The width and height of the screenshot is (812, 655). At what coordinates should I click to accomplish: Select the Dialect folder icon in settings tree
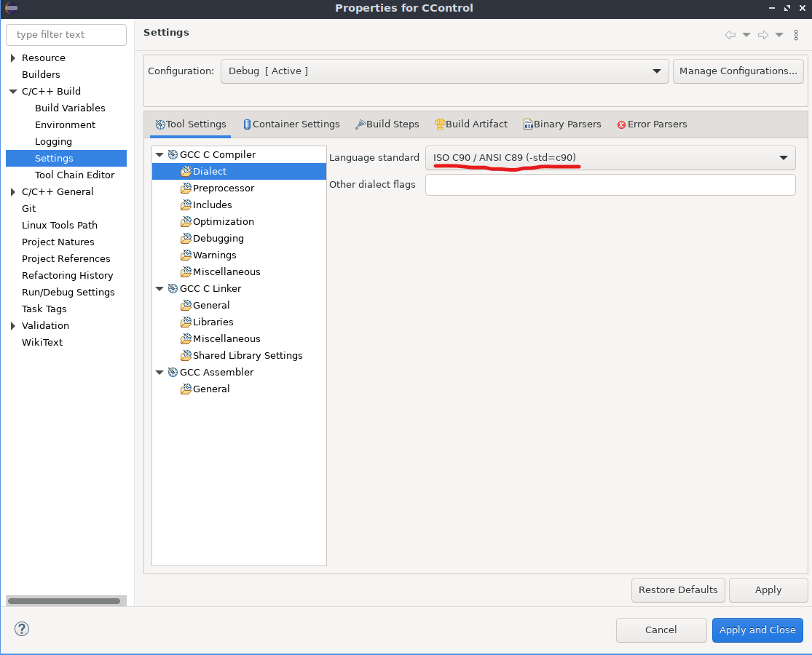[186, 171]
